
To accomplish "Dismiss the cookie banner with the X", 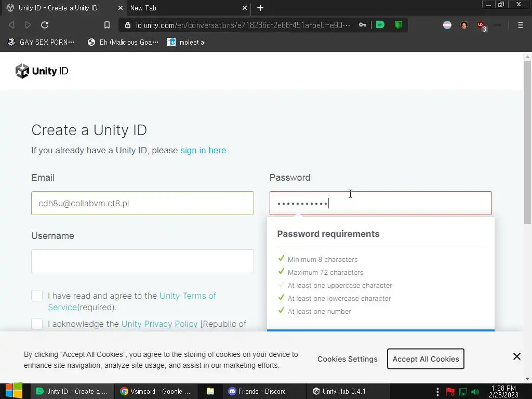I will point(517,356).
